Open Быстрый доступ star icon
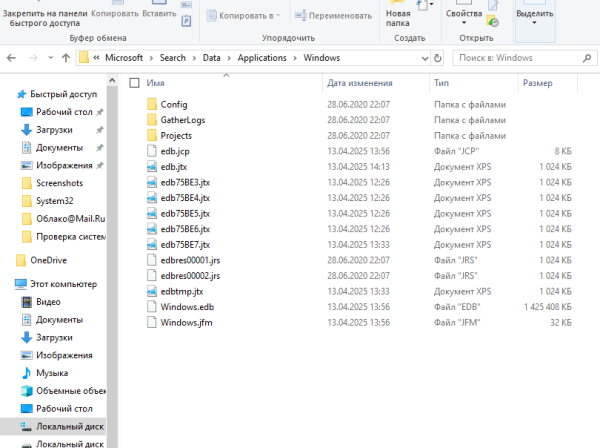 coord(21,94)
